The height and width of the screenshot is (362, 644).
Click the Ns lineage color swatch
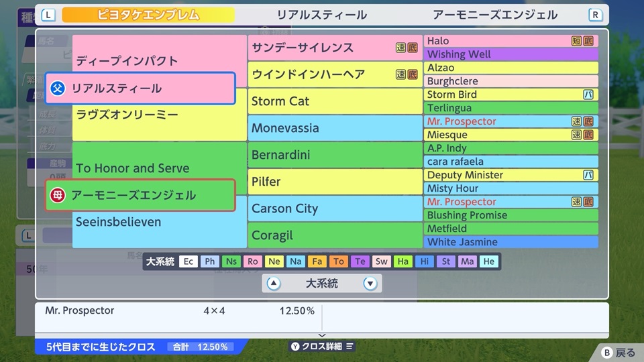[231, 261]
